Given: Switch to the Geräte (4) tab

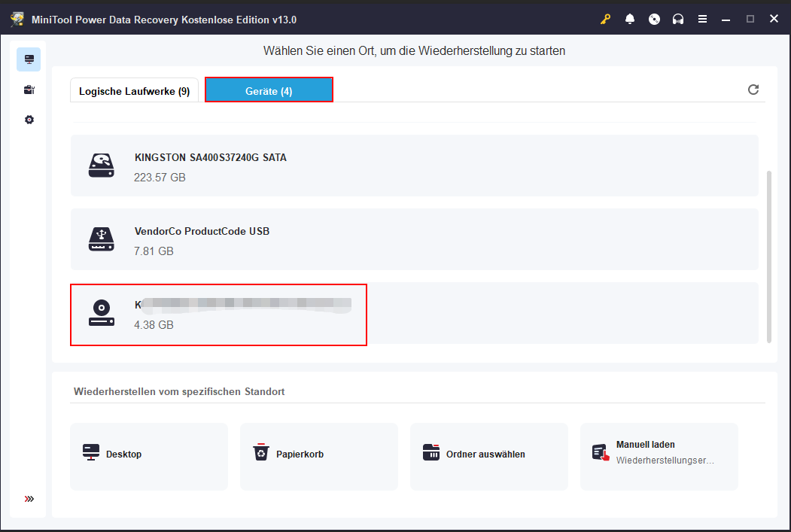Looking at the screenshot, I should click(x=269, y=90).
